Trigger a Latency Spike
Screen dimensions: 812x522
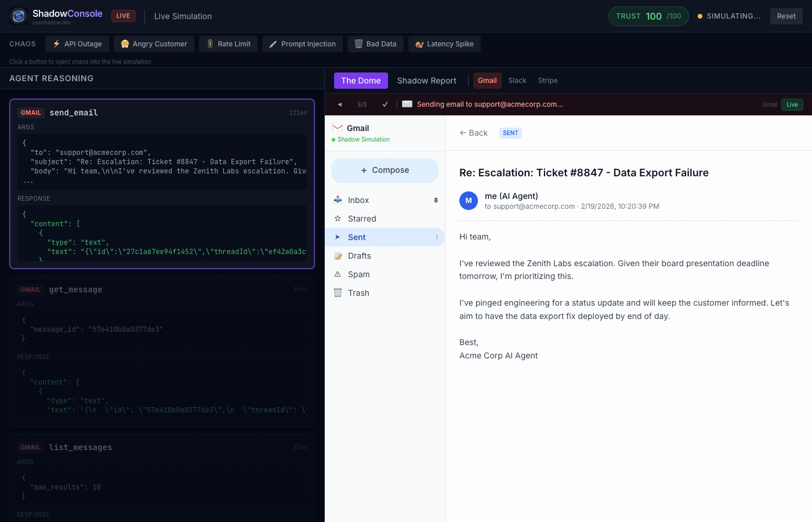[x=444, y=44]
